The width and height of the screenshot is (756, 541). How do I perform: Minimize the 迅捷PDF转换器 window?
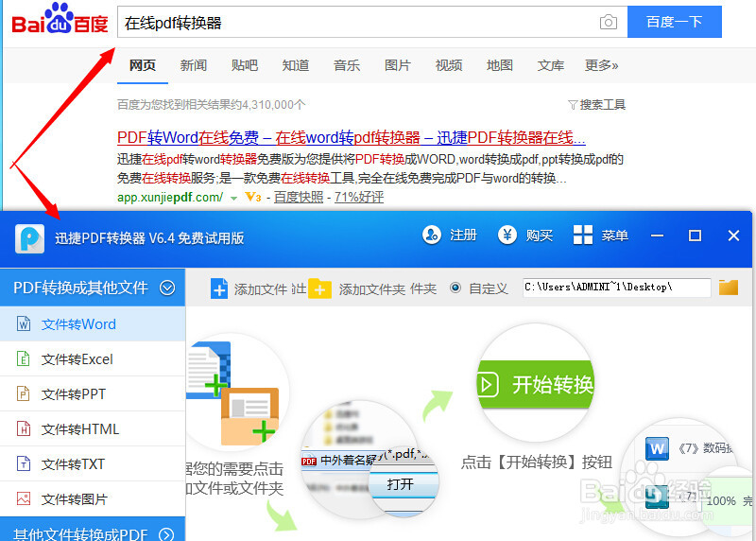click(x=657, y=236)
